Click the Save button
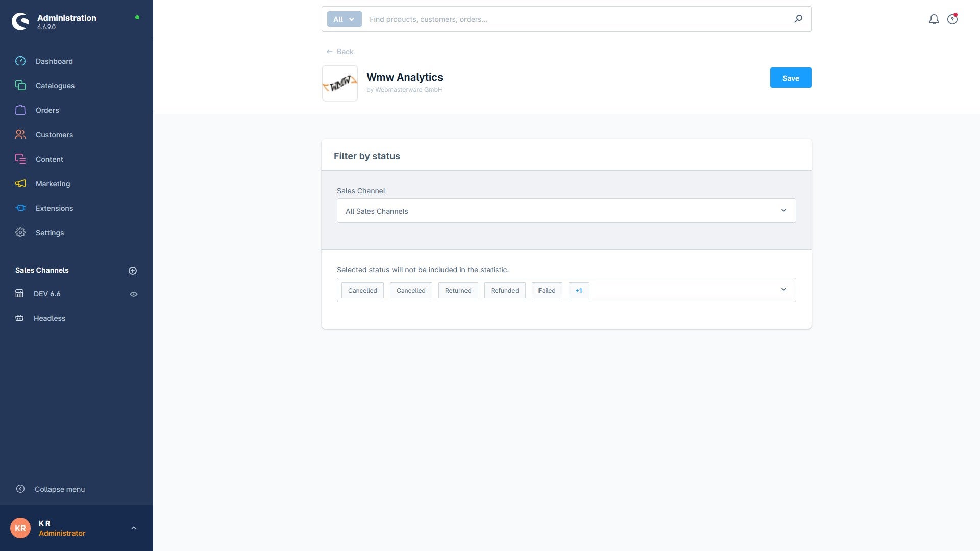 coord(791,78)
